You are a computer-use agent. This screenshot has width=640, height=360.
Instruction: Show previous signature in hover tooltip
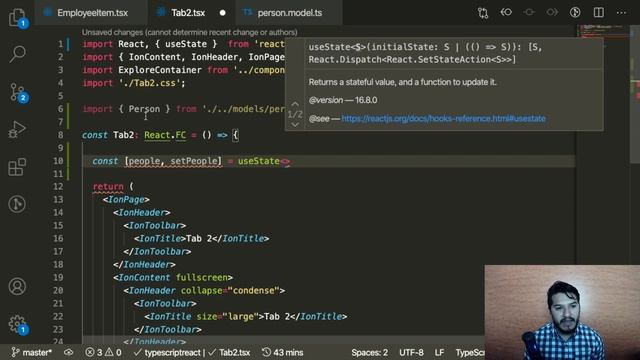295,104
